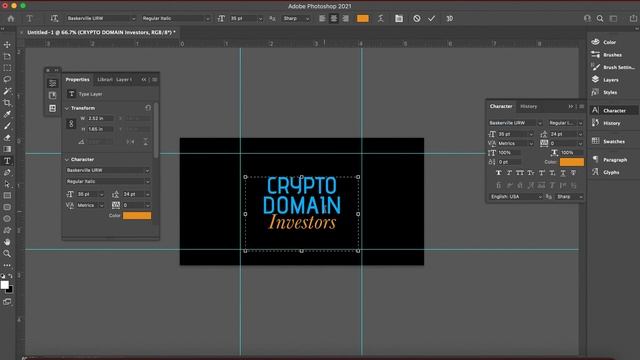
Task: Select the Horizontal Type tool in toolbox
Action: tap(7, 161)
